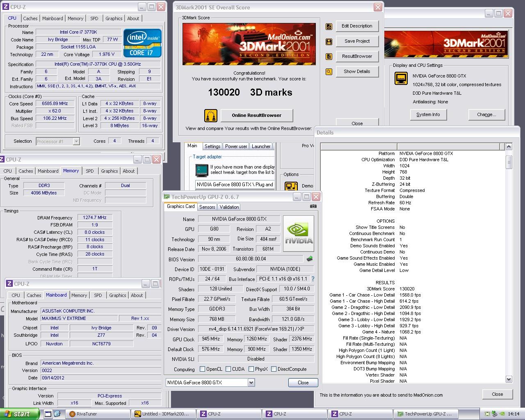Click the BIOS Version field 60.80.0B.00.04
This screenshot has width=525, height=420.
(251, 259)
